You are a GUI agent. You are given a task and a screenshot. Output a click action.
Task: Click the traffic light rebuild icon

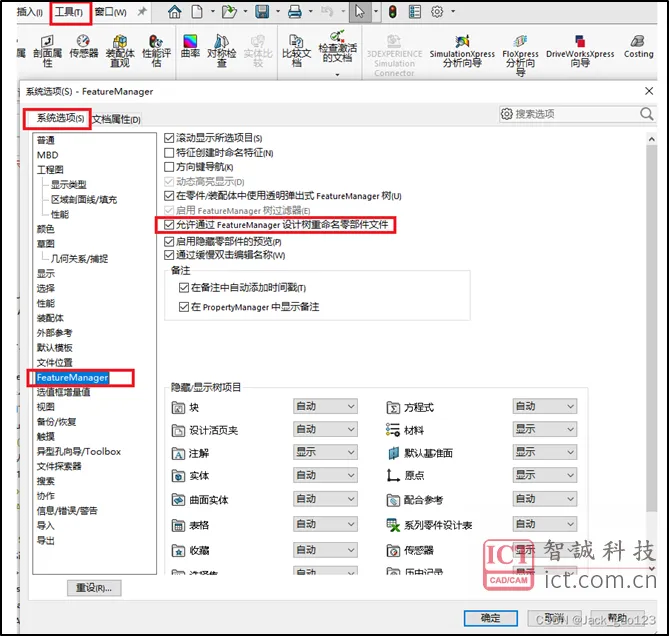tap(392, 12)
